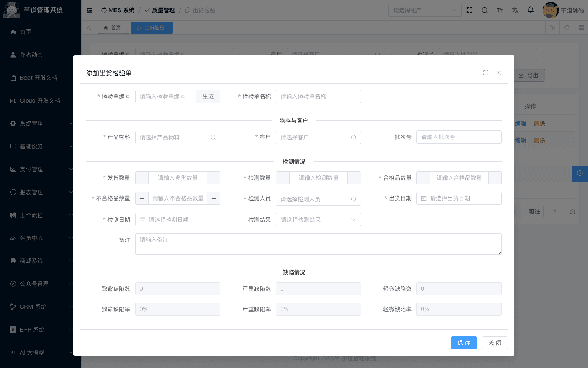Image resolution: width=588 pixels, height=368 pixels.
Task: Open the 检测结果 dropdown
Action: [318, 220]
